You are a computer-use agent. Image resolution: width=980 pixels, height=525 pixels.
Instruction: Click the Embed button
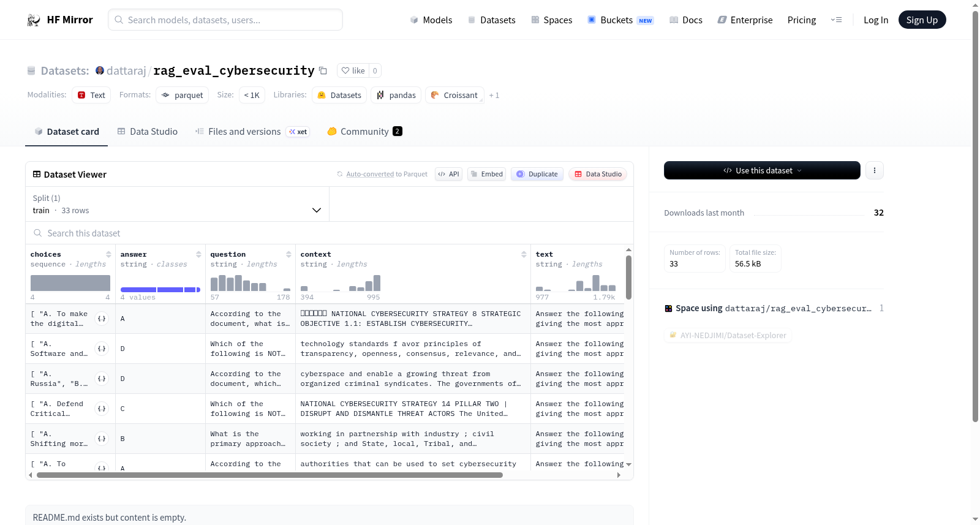(486, 174)
